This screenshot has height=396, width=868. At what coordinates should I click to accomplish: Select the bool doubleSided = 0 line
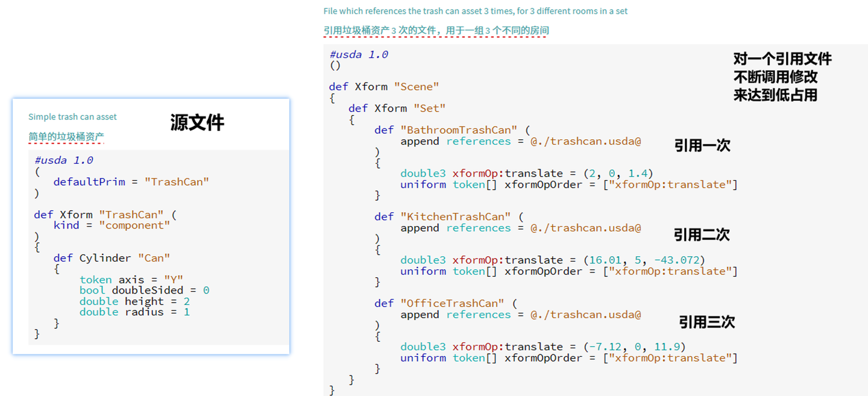(x=145, y=291)
